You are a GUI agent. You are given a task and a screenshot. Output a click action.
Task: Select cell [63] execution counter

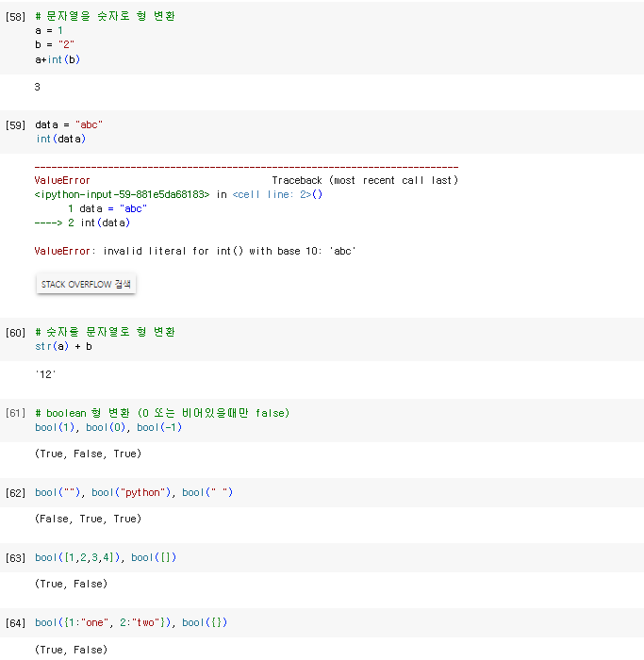(x=15, y=558)
